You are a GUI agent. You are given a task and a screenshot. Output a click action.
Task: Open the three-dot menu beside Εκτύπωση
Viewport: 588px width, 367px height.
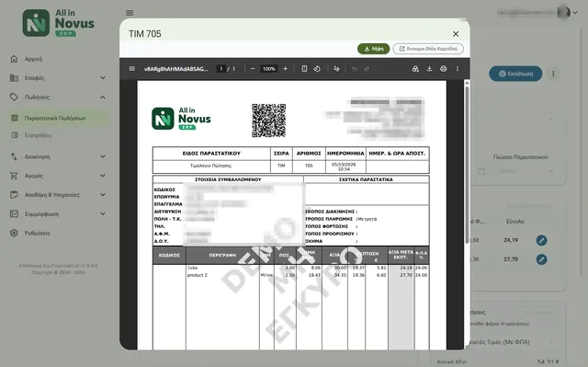pyautogui.click(x=553, y=74)
